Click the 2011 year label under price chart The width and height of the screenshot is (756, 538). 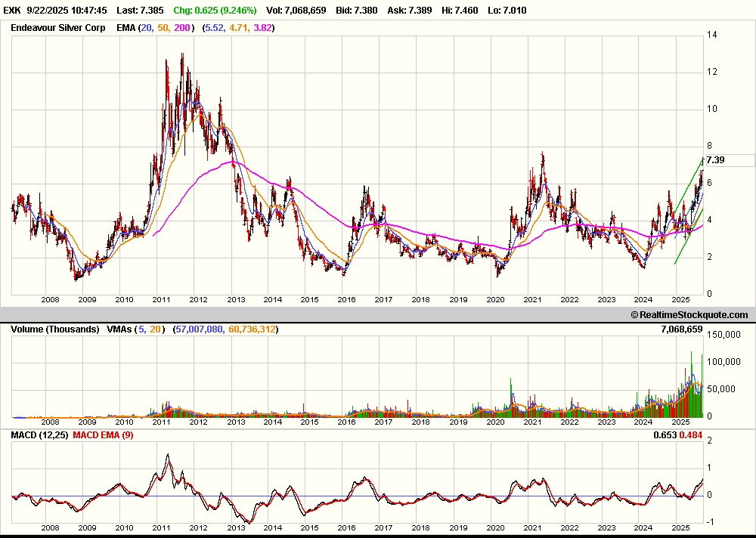pyautogui.click(x=161, y=299)
